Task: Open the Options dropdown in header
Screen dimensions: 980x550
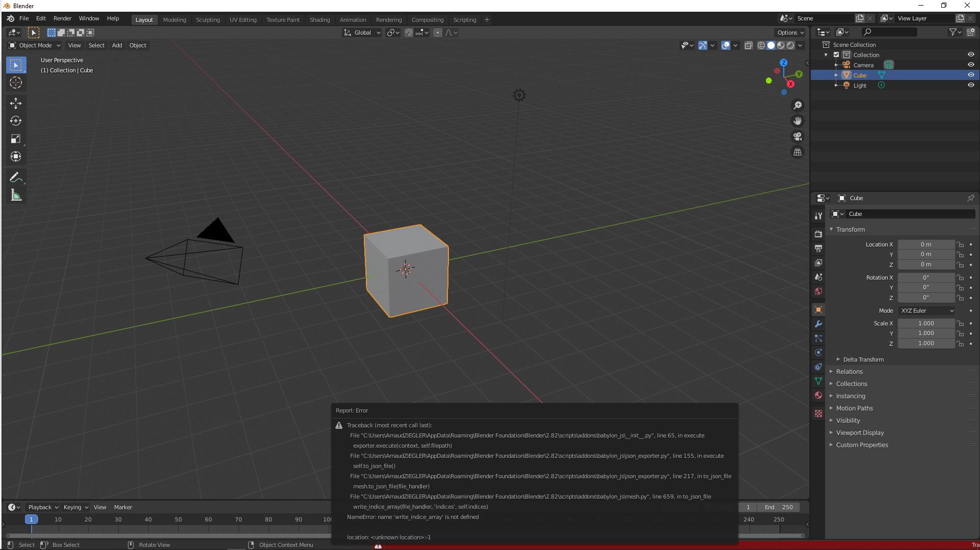Action: point(790,33)
